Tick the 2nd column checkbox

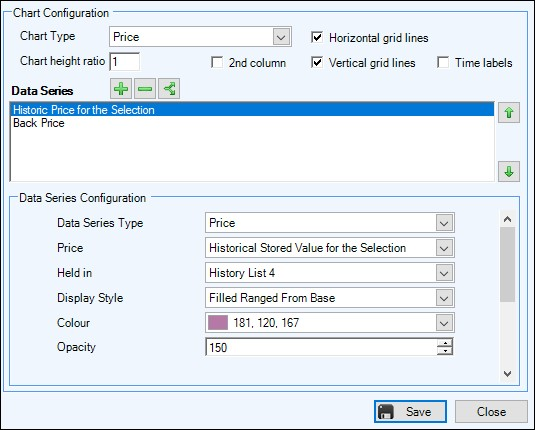pyautogui.click(x=217, y=62)
